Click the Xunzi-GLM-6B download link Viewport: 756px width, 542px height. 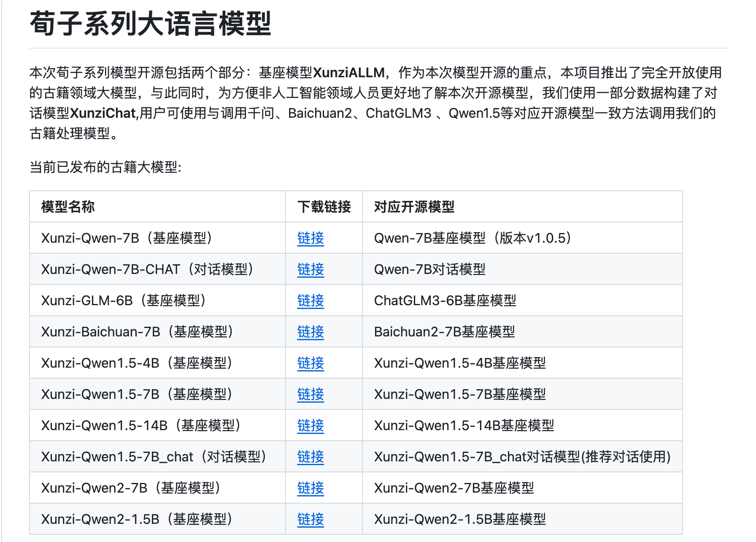tap(310, 301)
